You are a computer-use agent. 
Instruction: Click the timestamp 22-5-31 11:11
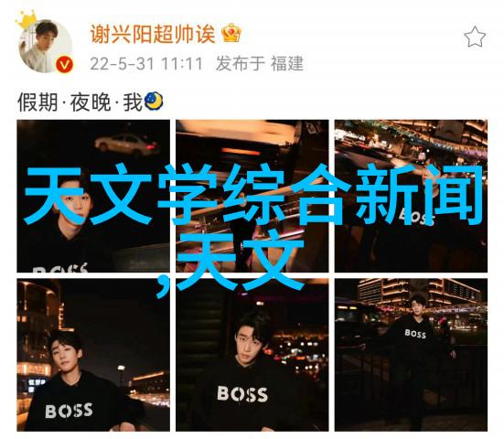click(146, 64)
